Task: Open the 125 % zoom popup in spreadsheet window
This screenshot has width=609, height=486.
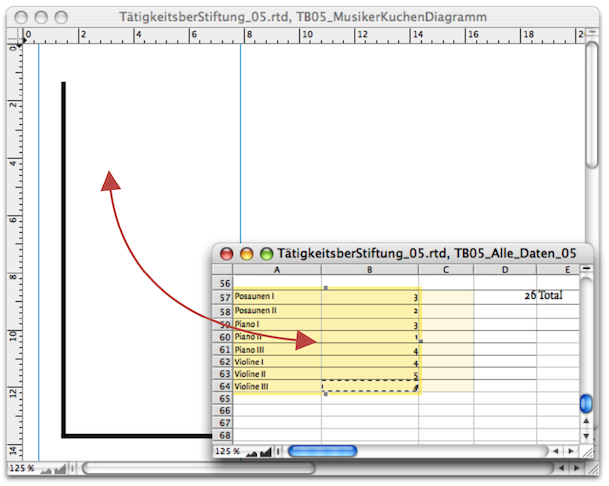Action: (228, 452)
